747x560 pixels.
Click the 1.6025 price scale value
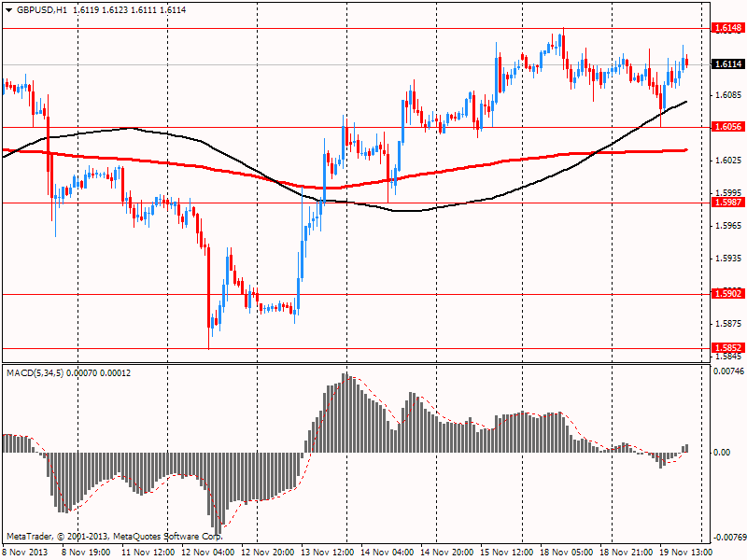(x=729, y=161)
